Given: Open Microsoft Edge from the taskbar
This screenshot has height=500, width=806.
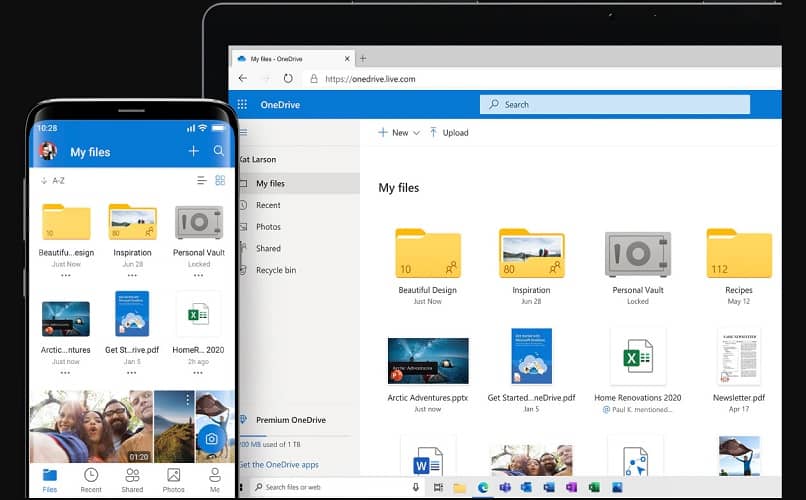Looking at the screenshot, I should pos(483,487).
